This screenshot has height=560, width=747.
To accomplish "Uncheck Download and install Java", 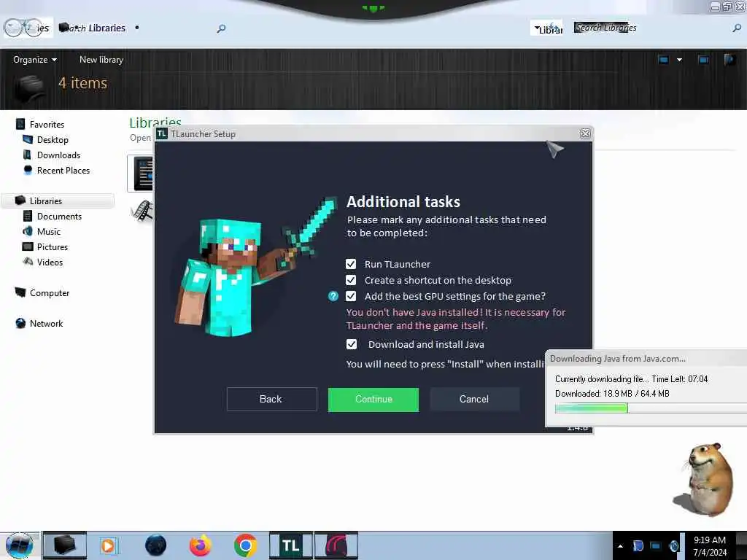I will tap(352, 344).
